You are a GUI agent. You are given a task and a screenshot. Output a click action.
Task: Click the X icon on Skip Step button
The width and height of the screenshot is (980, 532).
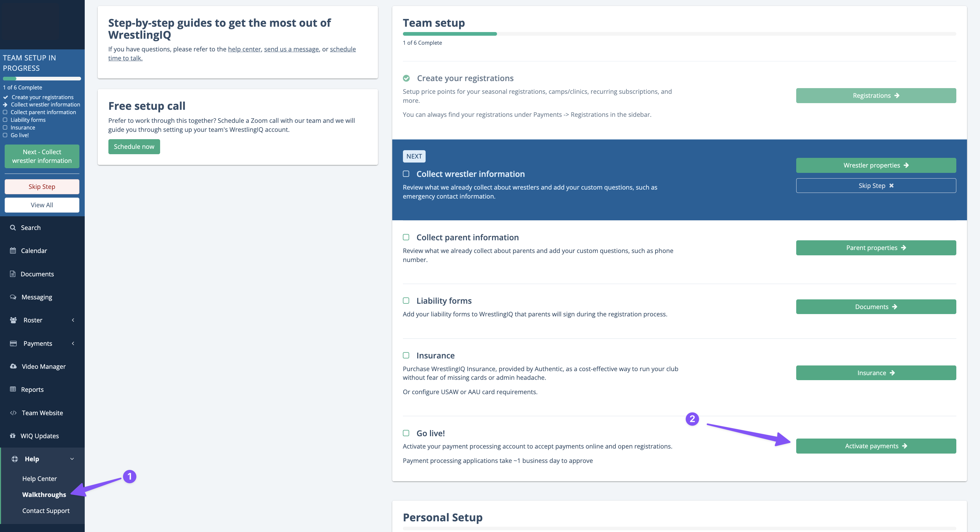pos(891,186)
